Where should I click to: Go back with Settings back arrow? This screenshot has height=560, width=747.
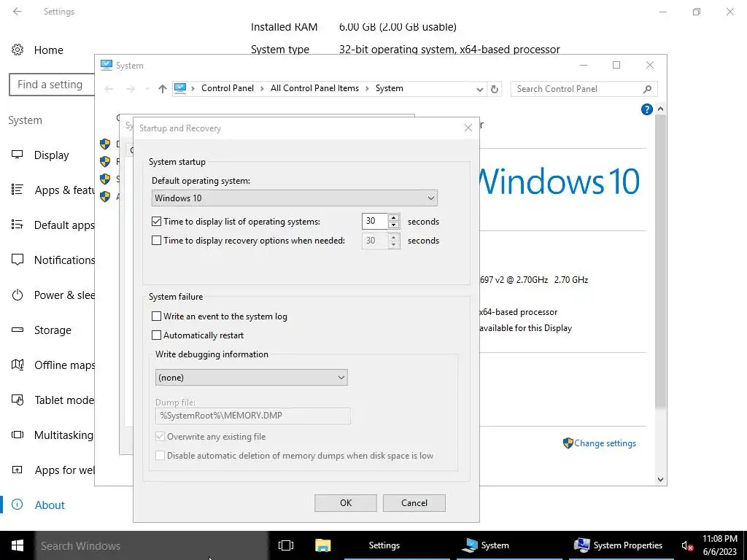pos(18,12)
